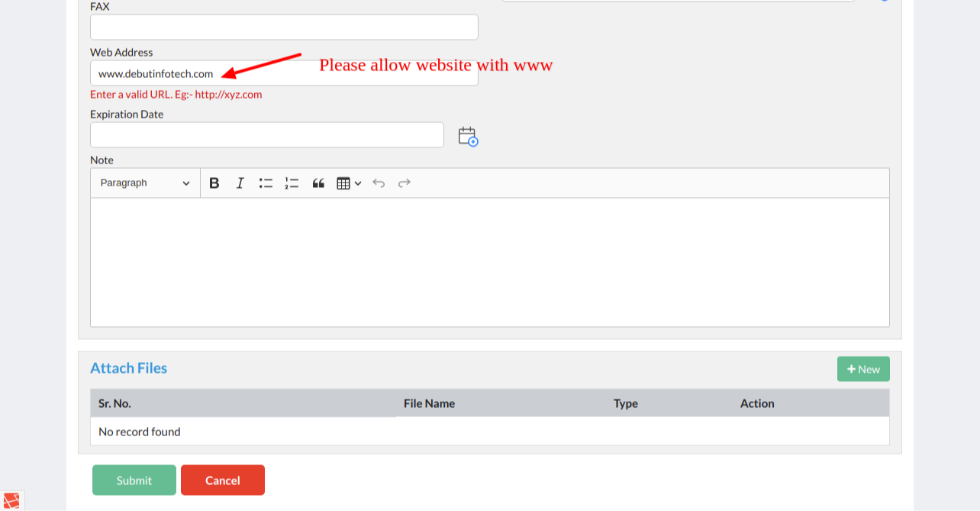This screenshot has height=511, width=980.
Task: Click the Web Address input field
Action: point(284,73)
